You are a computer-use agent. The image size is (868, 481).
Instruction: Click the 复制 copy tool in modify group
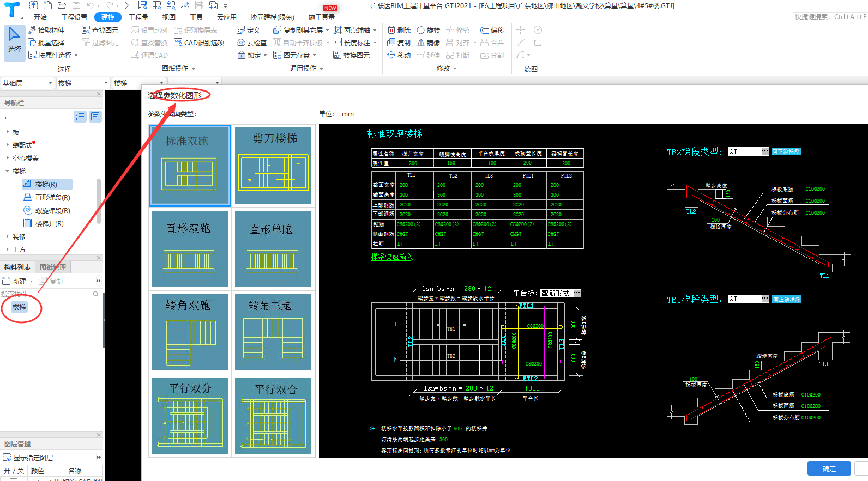[399, 42]
